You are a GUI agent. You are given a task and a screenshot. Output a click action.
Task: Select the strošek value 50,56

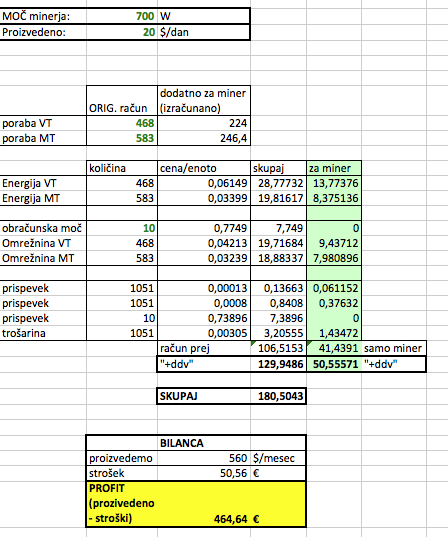point(204,473)
